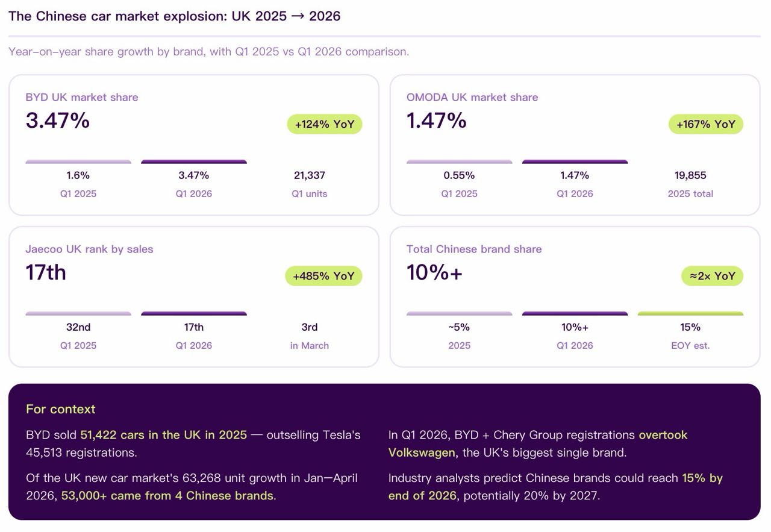
Task: Select the +485% YoY badge
Action: [323, 277]
